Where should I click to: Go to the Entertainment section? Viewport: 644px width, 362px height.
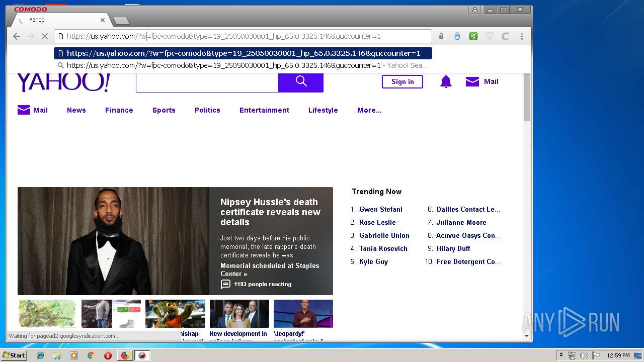point(265,110)
